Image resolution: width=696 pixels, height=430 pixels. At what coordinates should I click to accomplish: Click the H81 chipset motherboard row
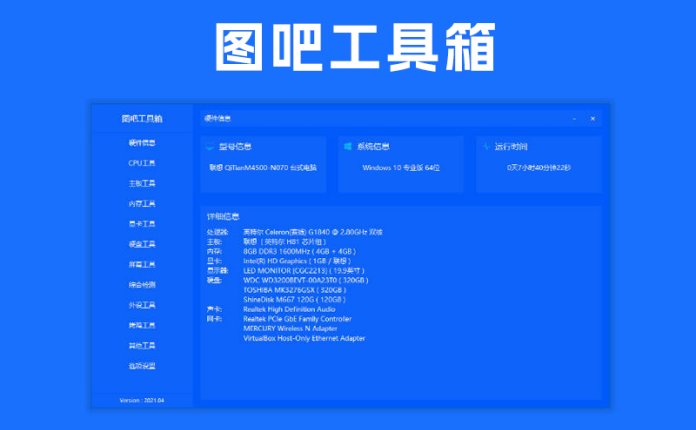coord(266,242)
